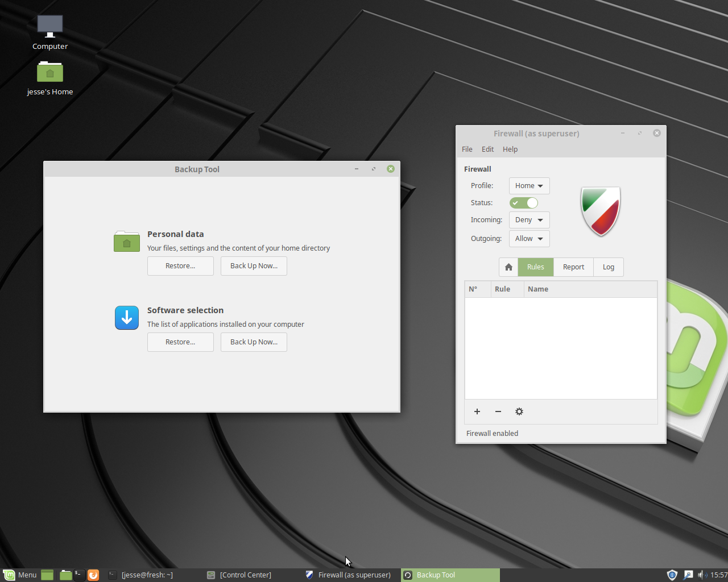Click the Software selection download icon
The height and width of the screenshot is (582, 728).
[127, 318]
